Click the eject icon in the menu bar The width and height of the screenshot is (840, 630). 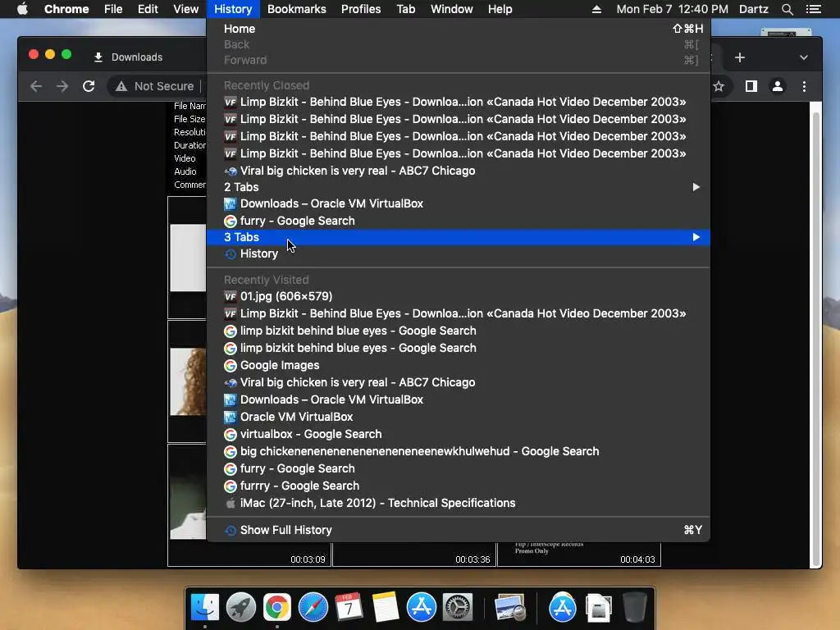[x=596, y=9]
